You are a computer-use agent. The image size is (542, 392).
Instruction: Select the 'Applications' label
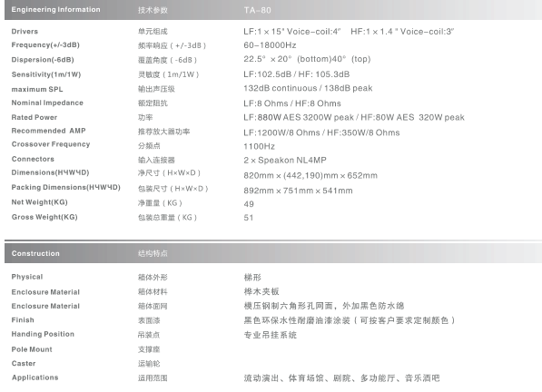34,377
